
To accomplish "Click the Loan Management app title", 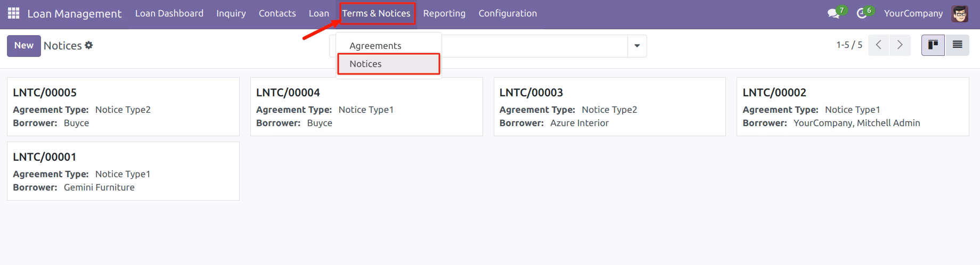I will [x=75, y=14].
